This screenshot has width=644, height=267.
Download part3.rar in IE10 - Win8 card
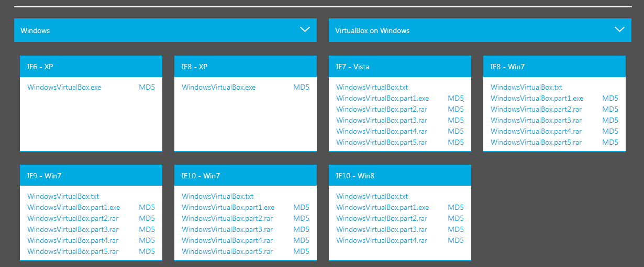tap(382, 229)
